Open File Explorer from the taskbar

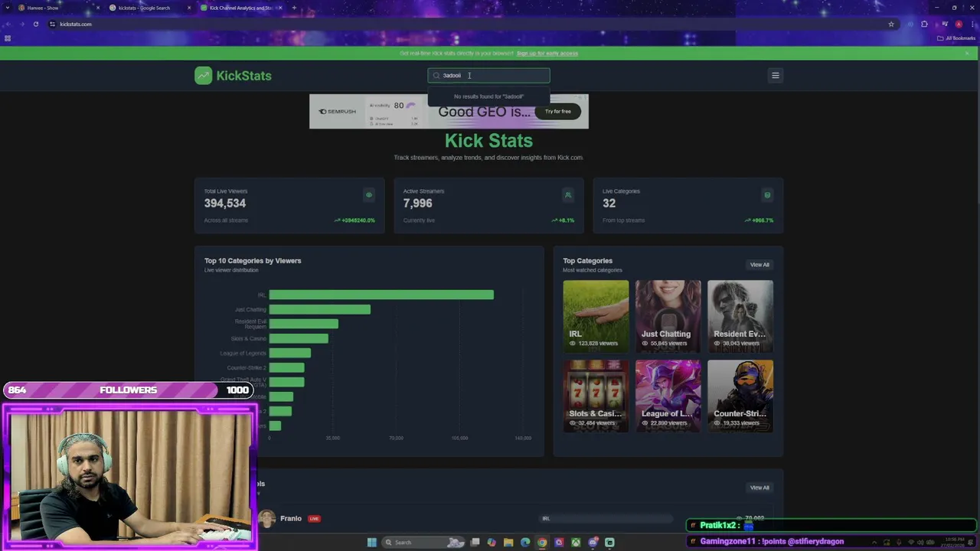508,543
